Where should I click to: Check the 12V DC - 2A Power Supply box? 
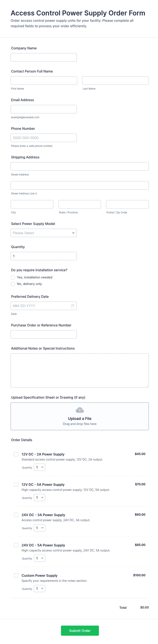point(16,454)
